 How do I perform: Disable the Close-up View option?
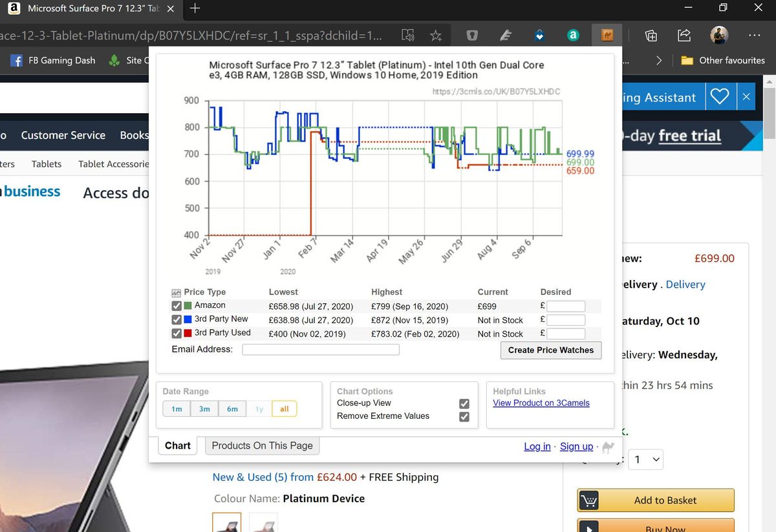click(464, 402)
